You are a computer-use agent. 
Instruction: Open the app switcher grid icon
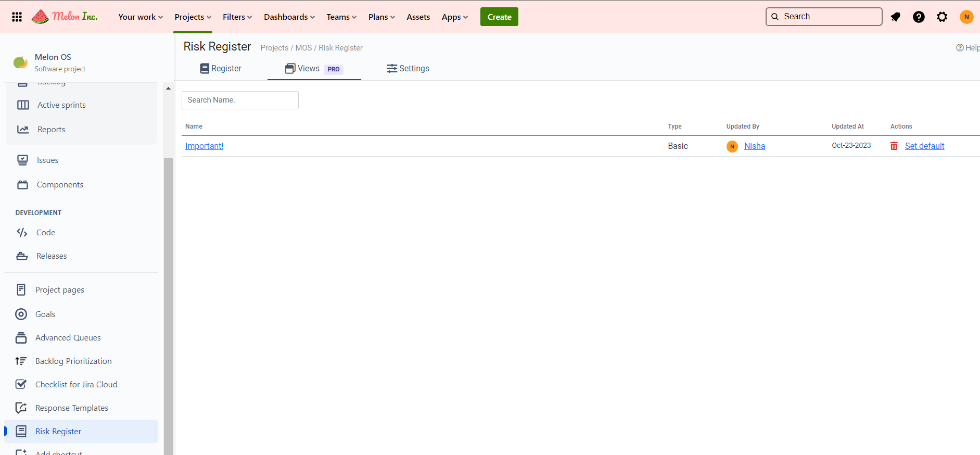[17, 17]
